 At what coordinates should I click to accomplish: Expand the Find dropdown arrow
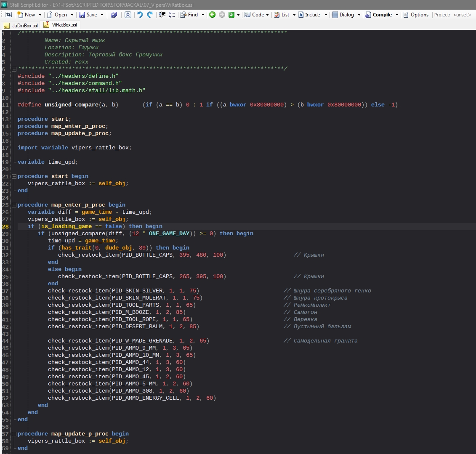coord(203,15)
